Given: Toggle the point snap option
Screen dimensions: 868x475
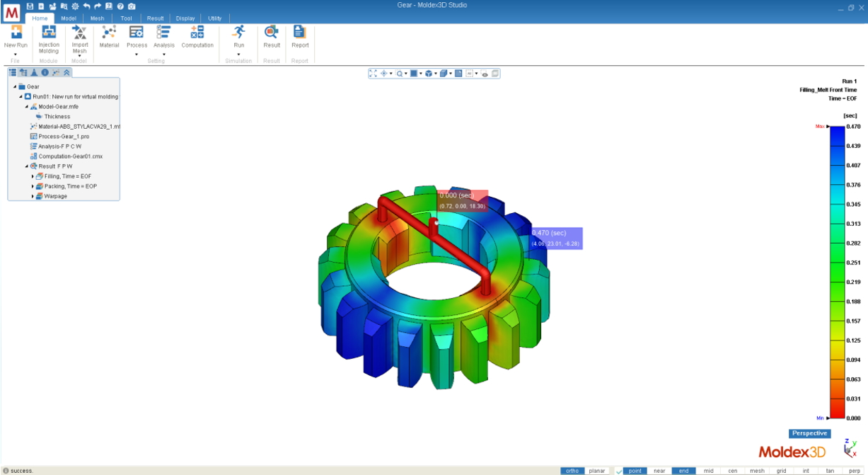Looking at the screenshot, I should coord(635,471).
